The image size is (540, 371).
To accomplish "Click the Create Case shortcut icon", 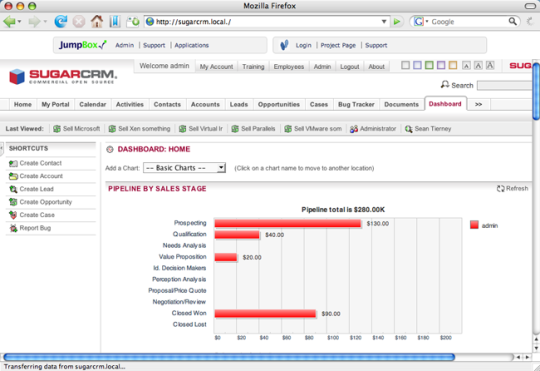I will tap(13, 215).
